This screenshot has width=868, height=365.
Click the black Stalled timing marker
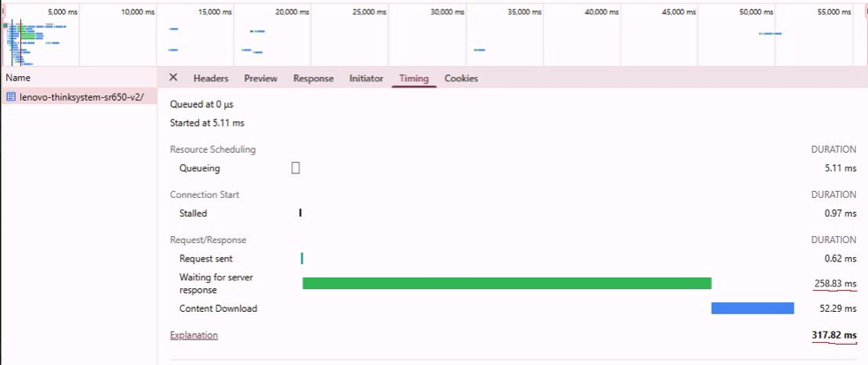tap(300, 213)
